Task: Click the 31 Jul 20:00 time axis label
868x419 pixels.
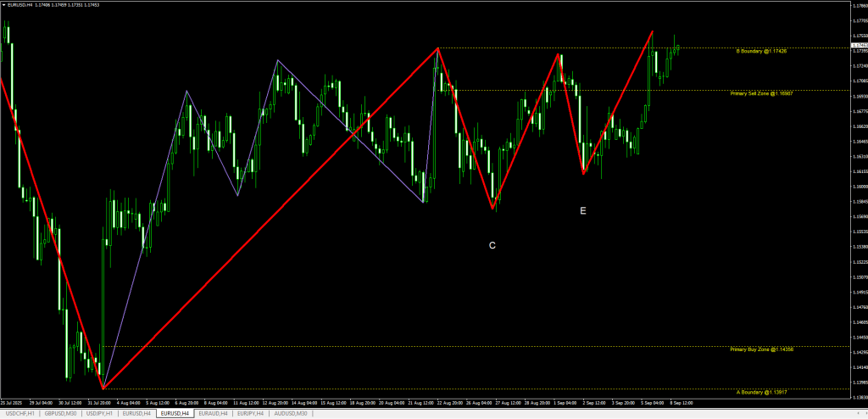Action: (x=102, y=402)
